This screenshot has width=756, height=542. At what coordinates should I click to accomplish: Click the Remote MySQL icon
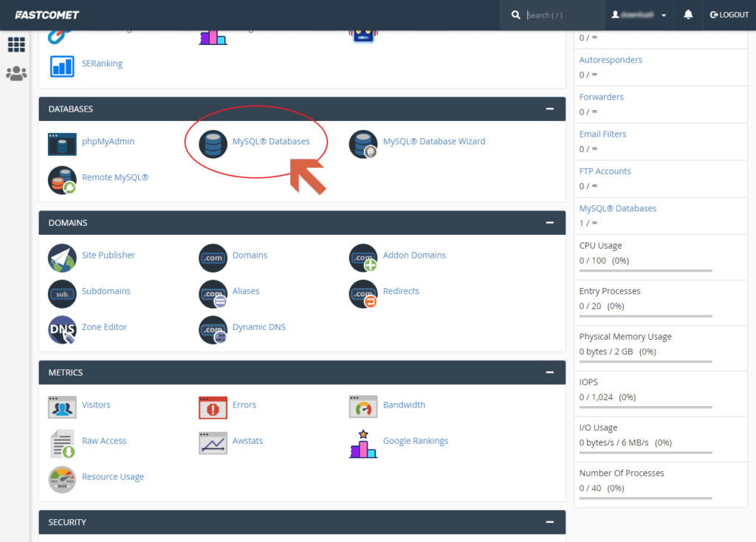pos(62,180)
